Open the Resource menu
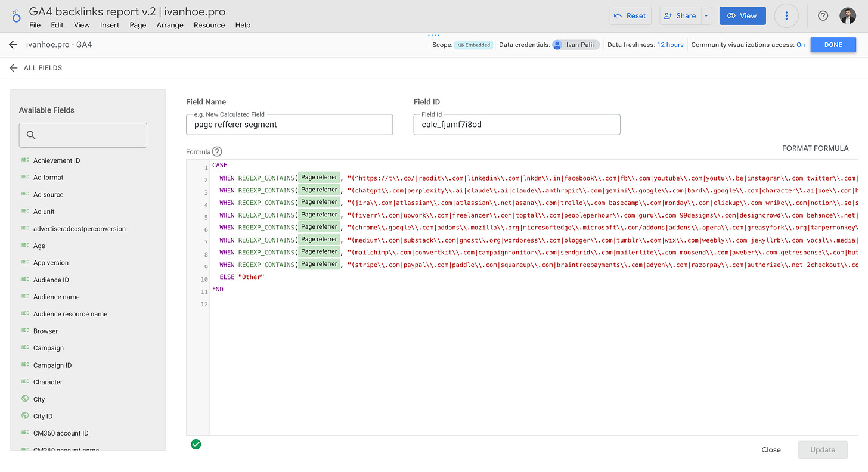 209,25
